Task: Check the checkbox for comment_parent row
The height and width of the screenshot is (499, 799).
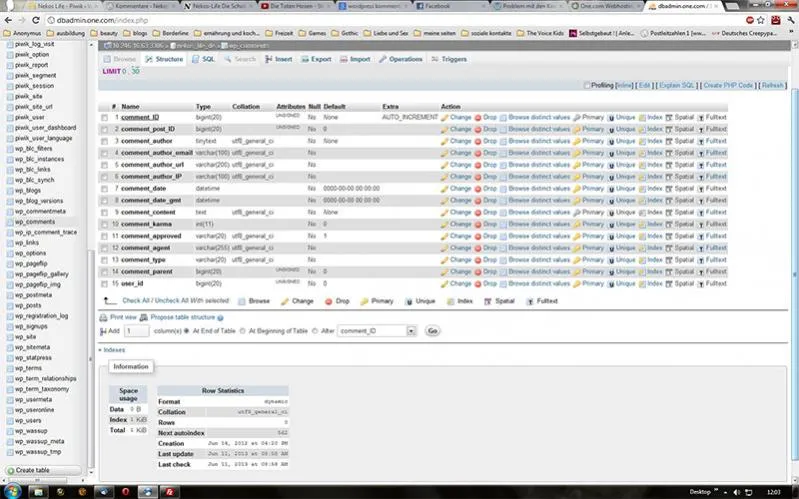Action: [104, 272]
